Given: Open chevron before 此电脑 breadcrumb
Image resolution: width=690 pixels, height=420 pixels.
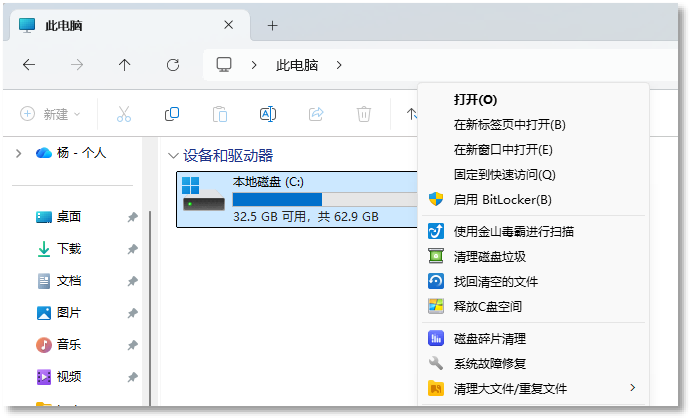Looking at the screenshot, I should point(254,65).
